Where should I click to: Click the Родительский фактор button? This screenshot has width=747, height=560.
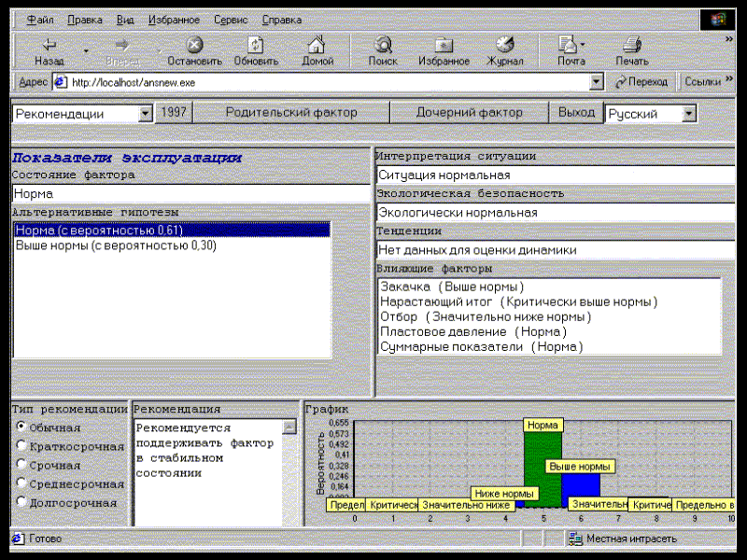click(x=291, y=113)
